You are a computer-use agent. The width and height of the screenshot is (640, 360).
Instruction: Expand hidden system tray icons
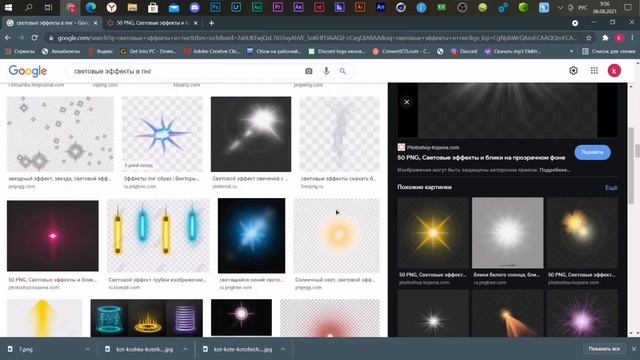[560, 7]
